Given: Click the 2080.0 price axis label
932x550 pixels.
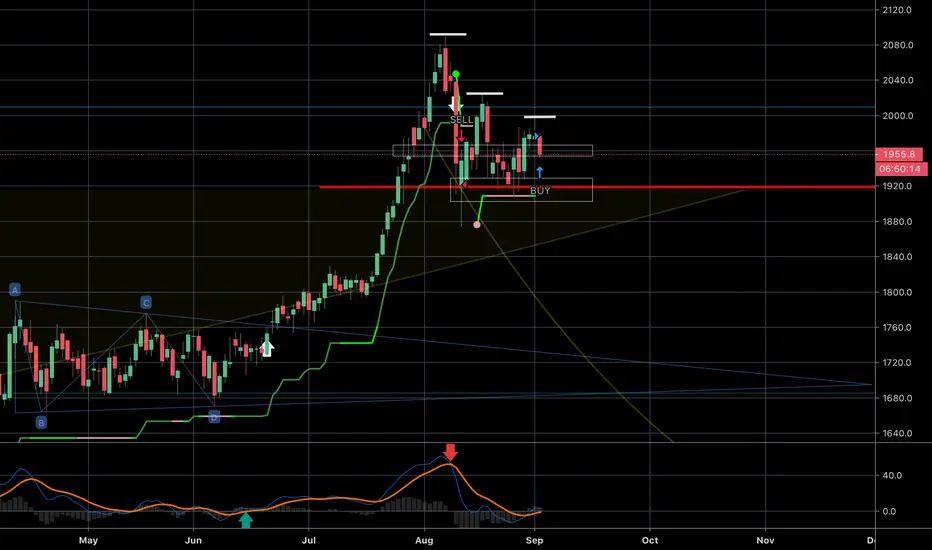Looking at the screenshot, I should [898, 45].
